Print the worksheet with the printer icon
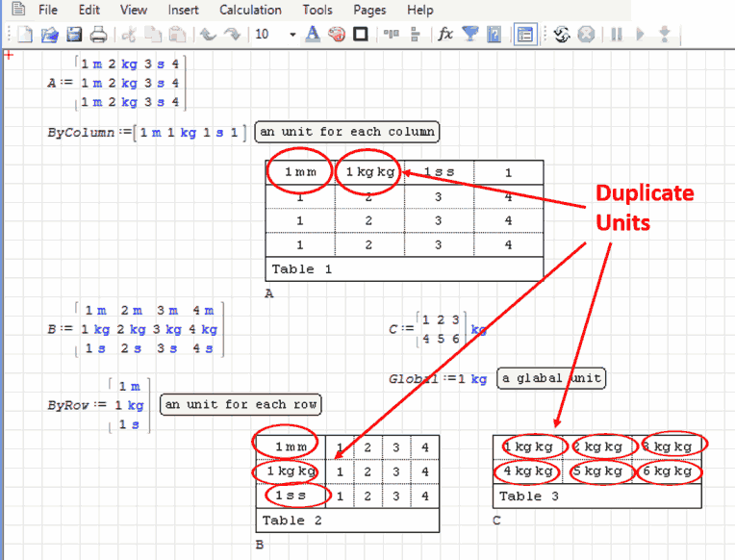The image size is (735, 560). [98, 35]
